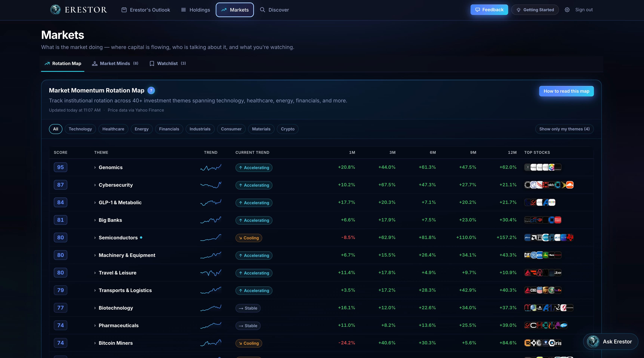Click the Genomics trend sparkline chart
Screen dimensions: 644x358
click(211, 167)
